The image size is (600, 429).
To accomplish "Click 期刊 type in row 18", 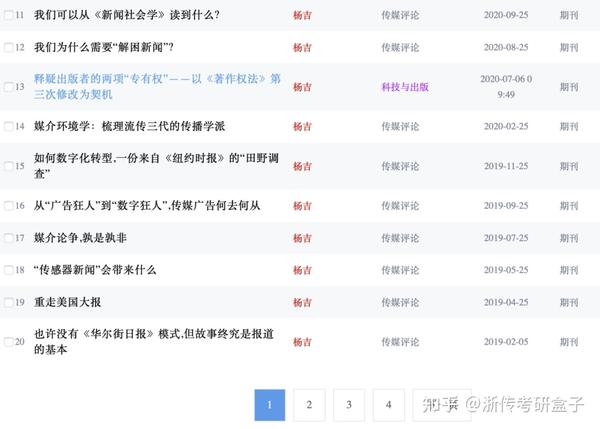I will 569,270.
